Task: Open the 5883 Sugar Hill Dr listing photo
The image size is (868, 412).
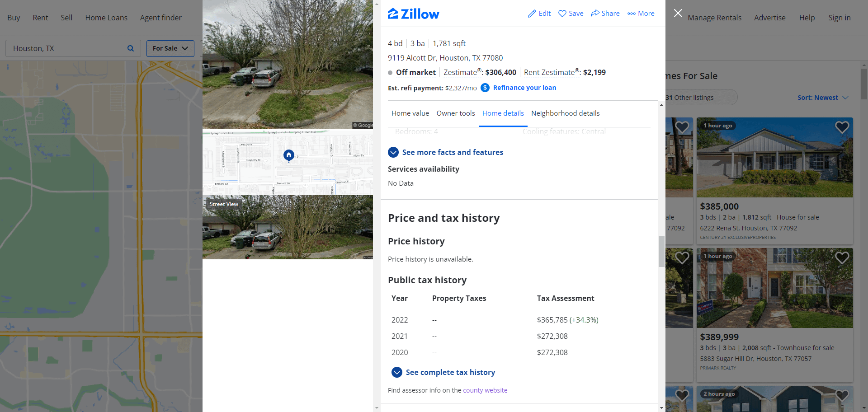Action: click(774, 288)
